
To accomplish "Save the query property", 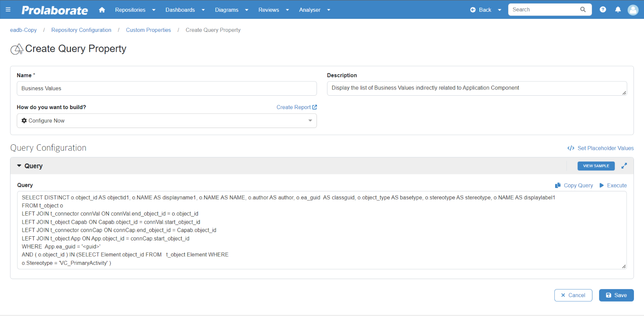I will [616, 295].
